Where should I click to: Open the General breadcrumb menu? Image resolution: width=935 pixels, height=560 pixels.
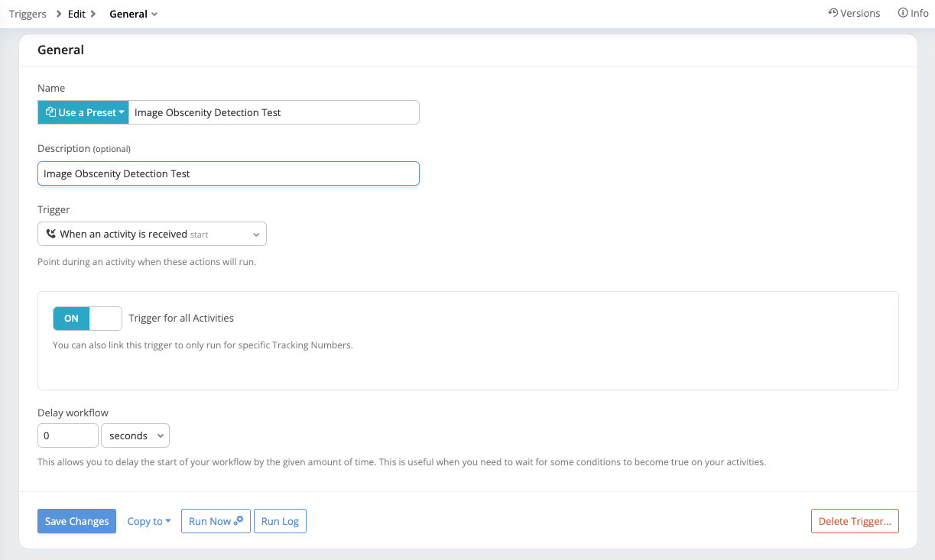[x=133, y=14]
